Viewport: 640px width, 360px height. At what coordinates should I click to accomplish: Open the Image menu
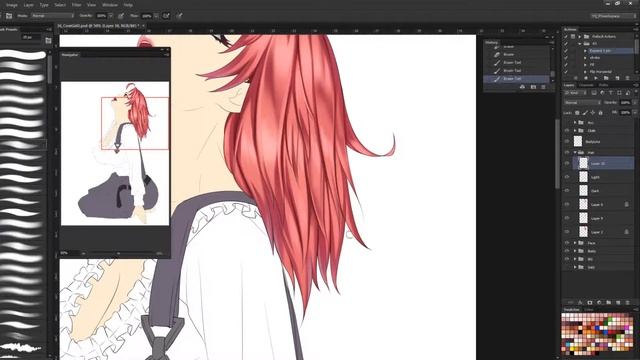[x=11, y=5]
